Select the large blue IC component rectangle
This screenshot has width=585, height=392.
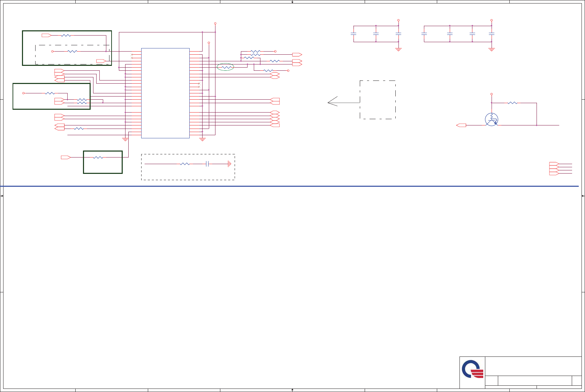(x=165, y=93)
